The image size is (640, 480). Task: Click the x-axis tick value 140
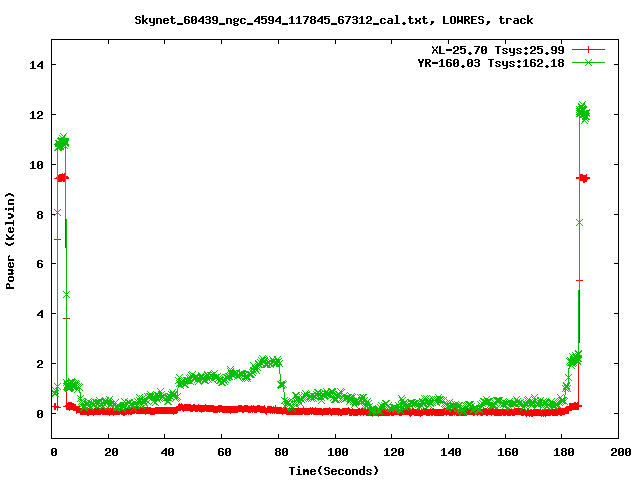[451, 452]
